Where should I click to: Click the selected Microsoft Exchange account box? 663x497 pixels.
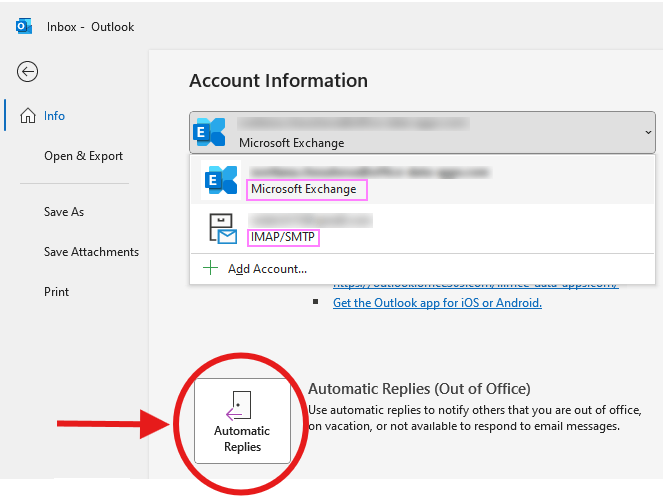420,132
